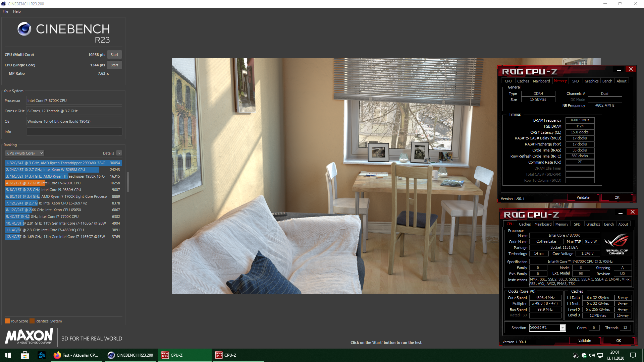The image size is (644, 362).
Task: Open the CPU (Multi Core) ranking dropdown
Action: click(x=24, y=153)
